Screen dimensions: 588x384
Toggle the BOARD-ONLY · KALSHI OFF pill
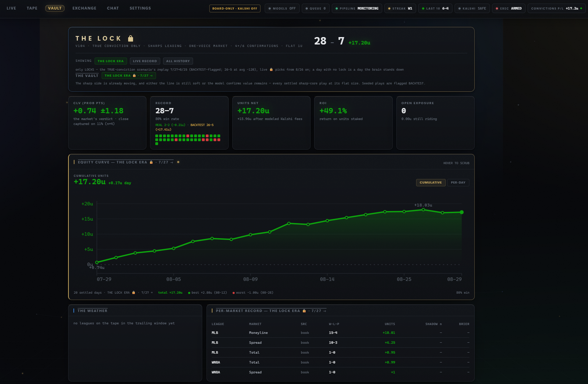pyautogui.click(x=235, y=8)
